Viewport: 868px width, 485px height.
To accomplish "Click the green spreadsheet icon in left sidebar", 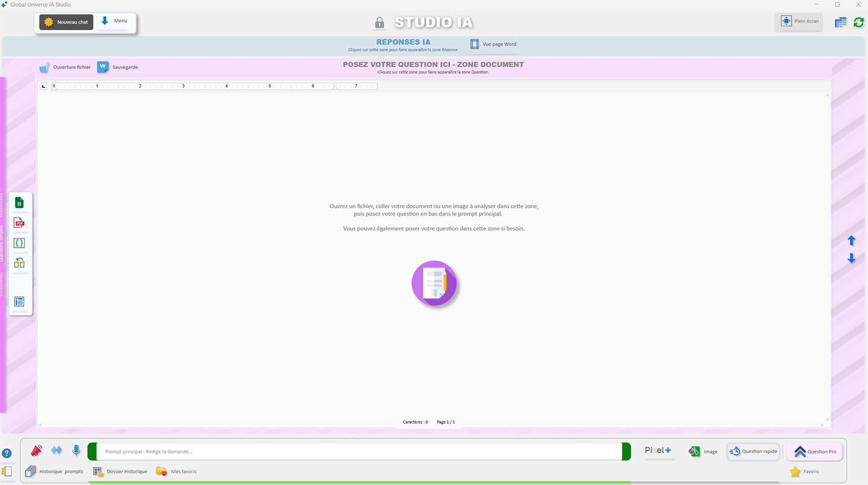I will coord(19,203).
